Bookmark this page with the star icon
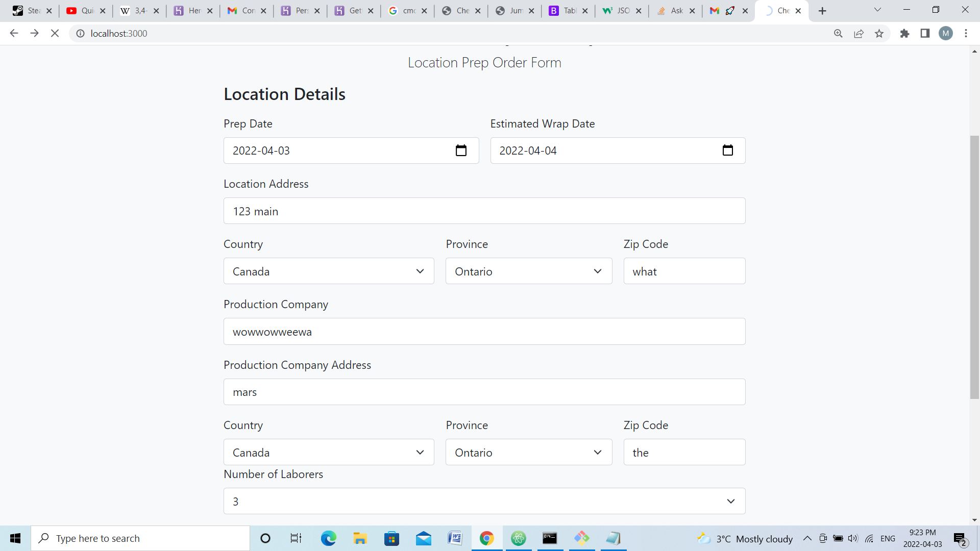The height and width of the screenshot is (551, 980). (879, 34)
